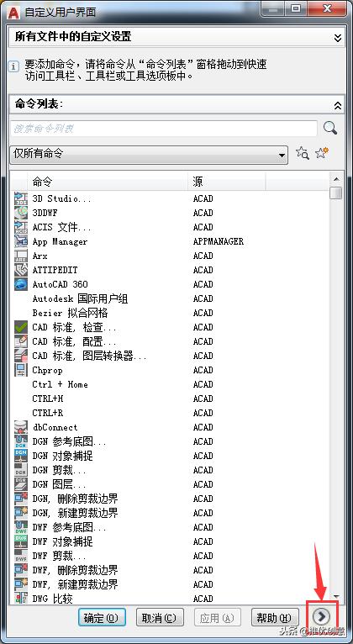Sort by the 源 column header
Screen dimensions: 353x644
(227, 182)
